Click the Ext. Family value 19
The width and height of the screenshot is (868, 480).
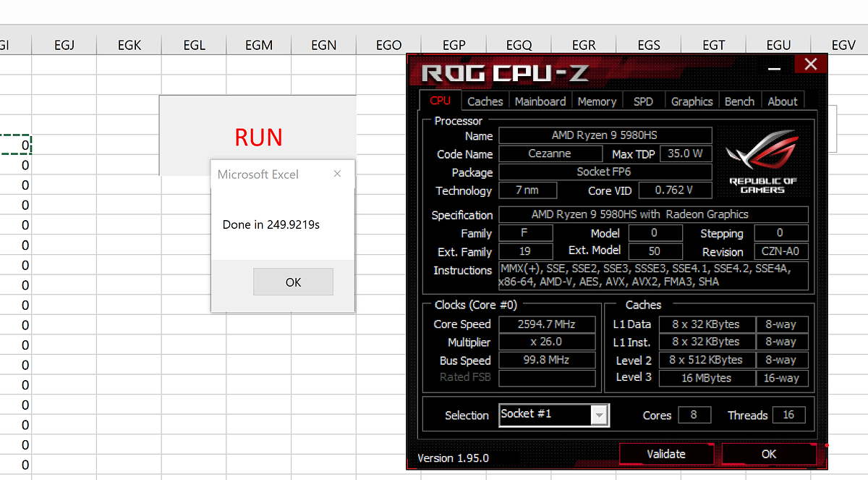tap(525, 251)
